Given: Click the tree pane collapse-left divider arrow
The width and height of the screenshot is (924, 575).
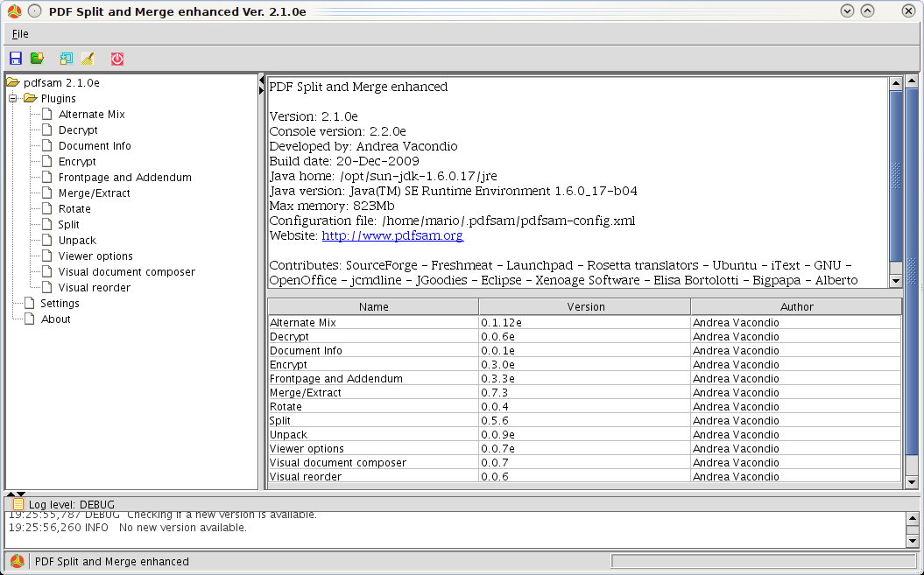Looking at the screenshot, I should (x=261, y=81).
